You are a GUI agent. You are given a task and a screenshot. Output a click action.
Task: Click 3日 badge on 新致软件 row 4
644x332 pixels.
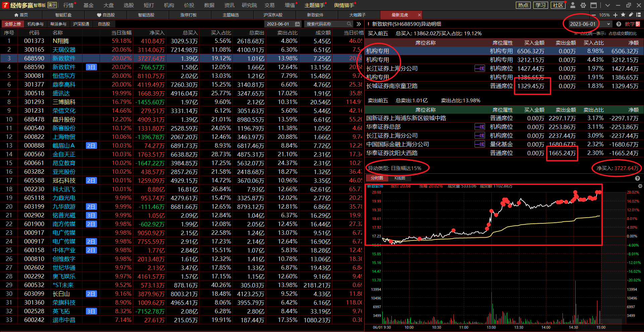point(91,67)
